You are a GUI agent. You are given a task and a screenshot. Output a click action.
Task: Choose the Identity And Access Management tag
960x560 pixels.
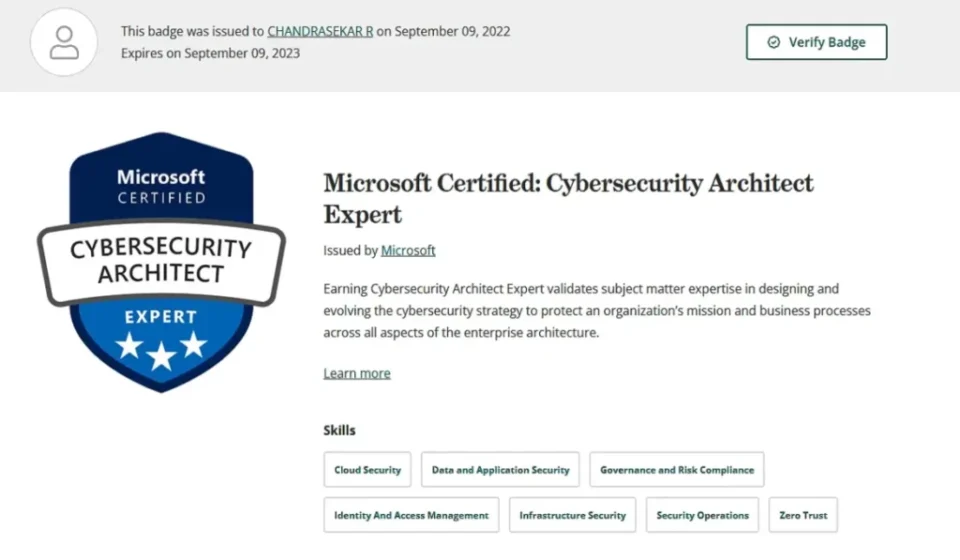point(411,515)
